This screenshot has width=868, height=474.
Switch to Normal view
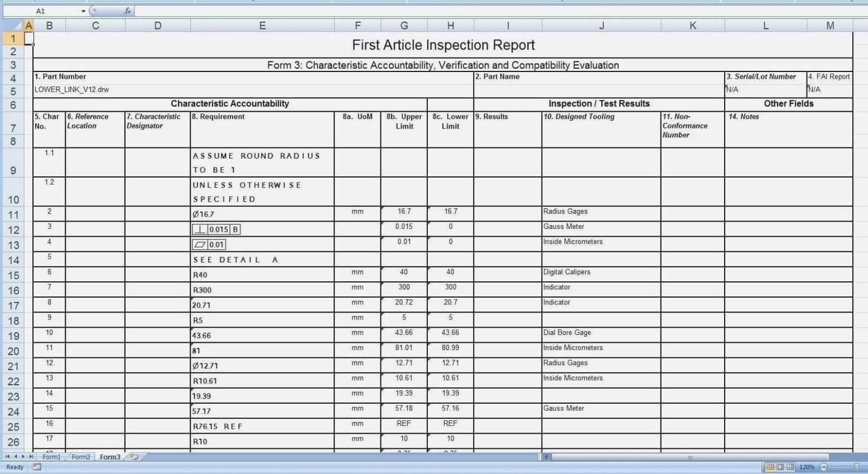click(x=770, y=467)
